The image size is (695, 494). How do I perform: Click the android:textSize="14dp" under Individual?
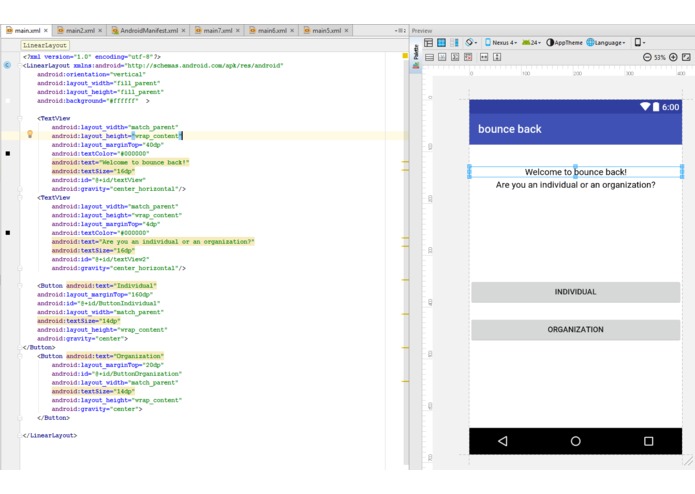click(78, 321)
